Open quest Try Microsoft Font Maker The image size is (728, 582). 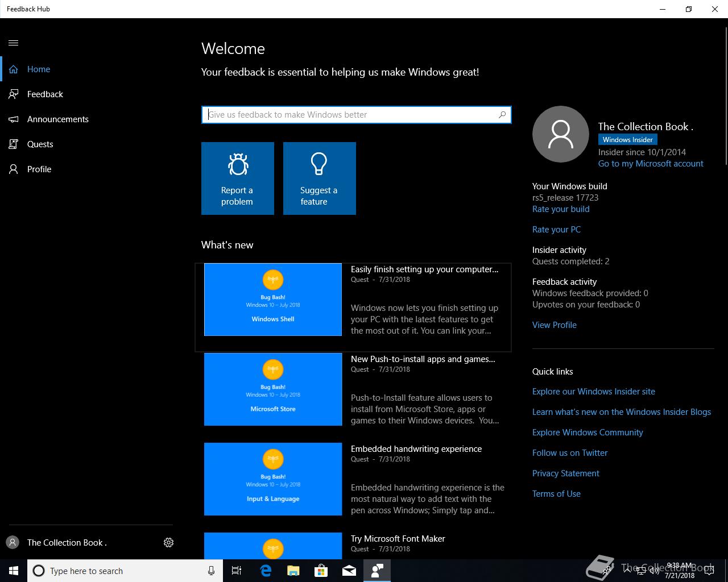398,539
